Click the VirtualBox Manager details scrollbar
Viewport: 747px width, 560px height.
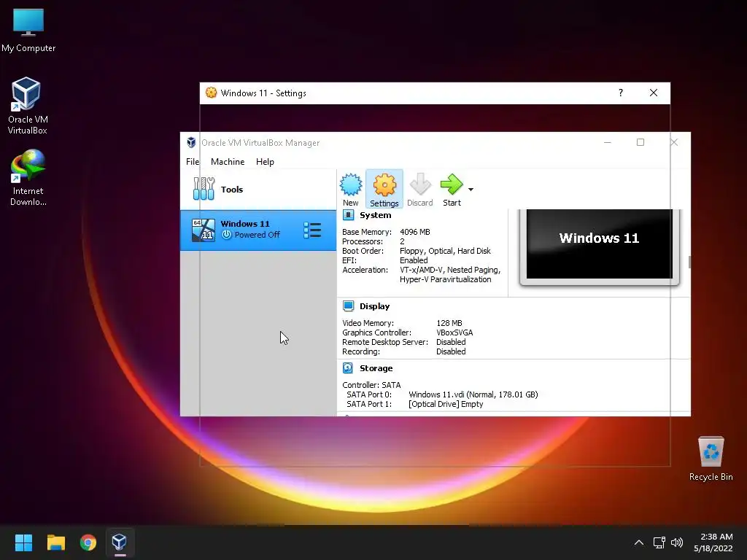[689, 262]
